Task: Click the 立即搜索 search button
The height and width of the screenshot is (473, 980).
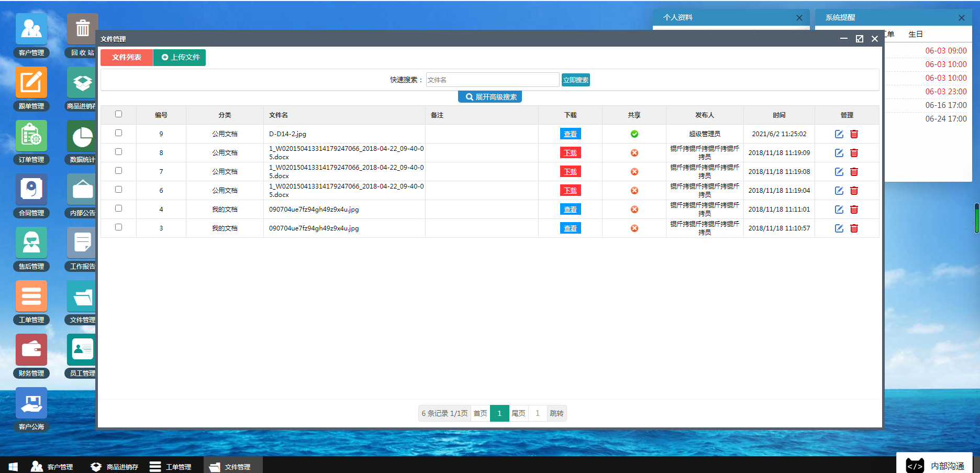Action: (576, 80)
